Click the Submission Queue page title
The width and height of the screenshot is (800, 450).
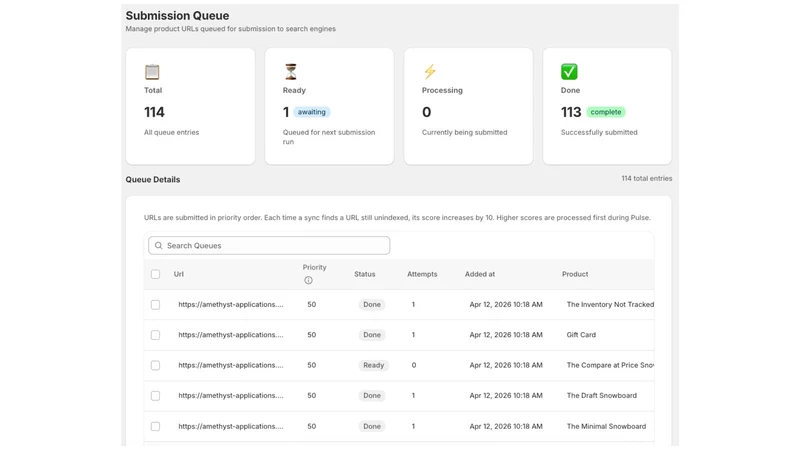coord(177,16)
